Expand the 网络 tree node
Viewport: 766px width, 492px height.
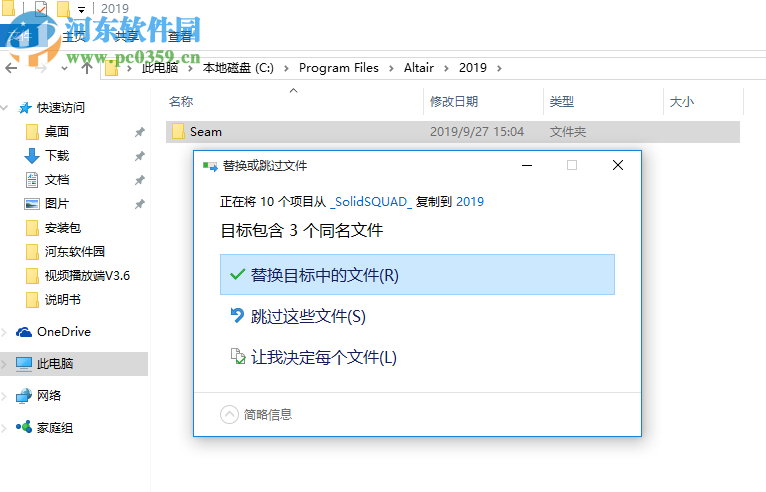(x=4, y=396)
